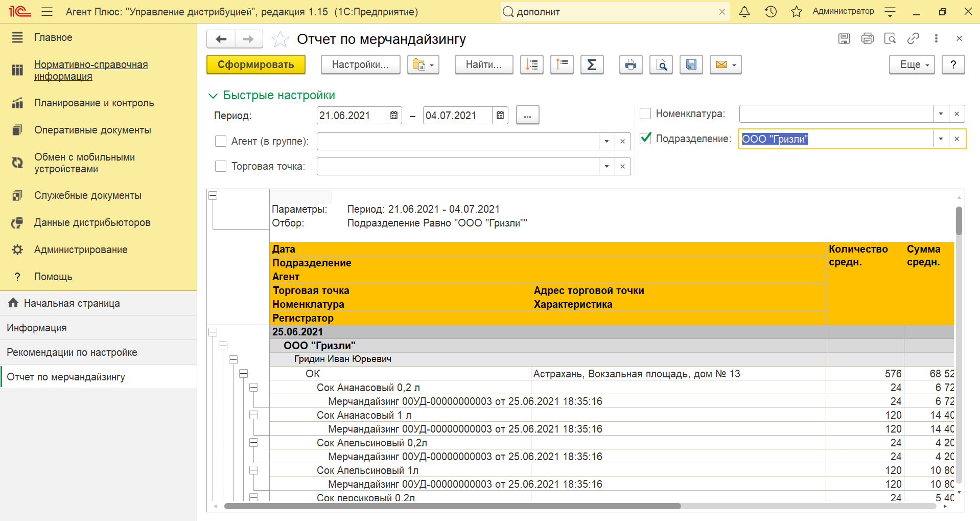Screen dimensions: 980x521
Task: Switch to Начальная страница tab
Action: click(99, 303)
